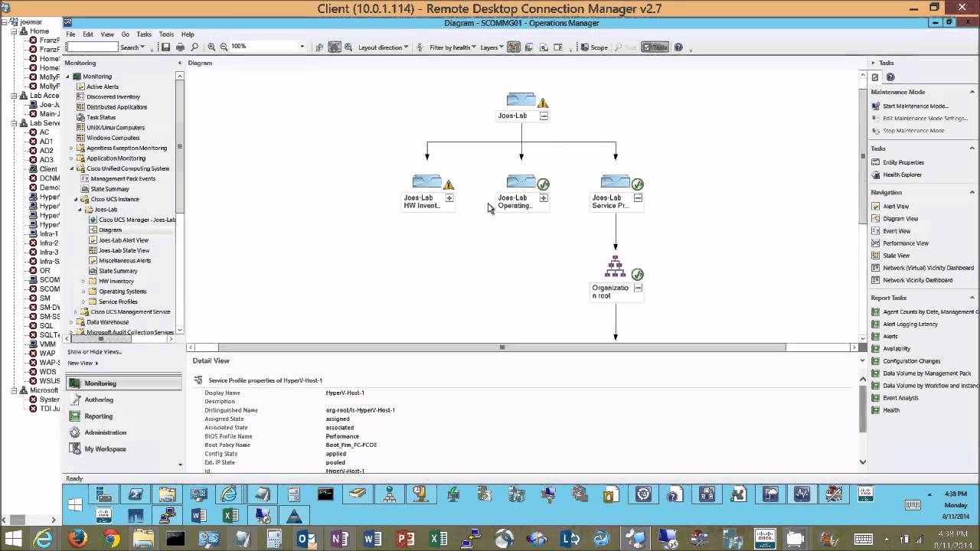
Task: Select the top Joes-Lab diagram node icon
Action: [x=521, y=99]
